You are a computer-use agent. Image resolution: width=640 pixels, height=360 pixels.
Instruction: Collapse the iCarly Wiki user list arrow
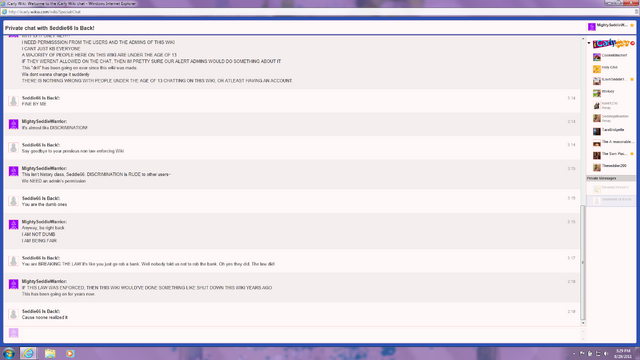(589, 43)
